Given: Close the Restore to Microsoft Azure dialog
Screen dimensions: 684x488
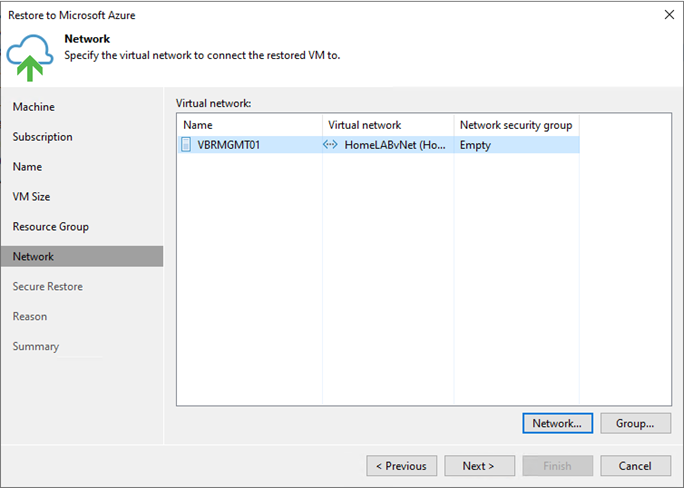Looking at the screenshot, I should click(x=669, y=15).
